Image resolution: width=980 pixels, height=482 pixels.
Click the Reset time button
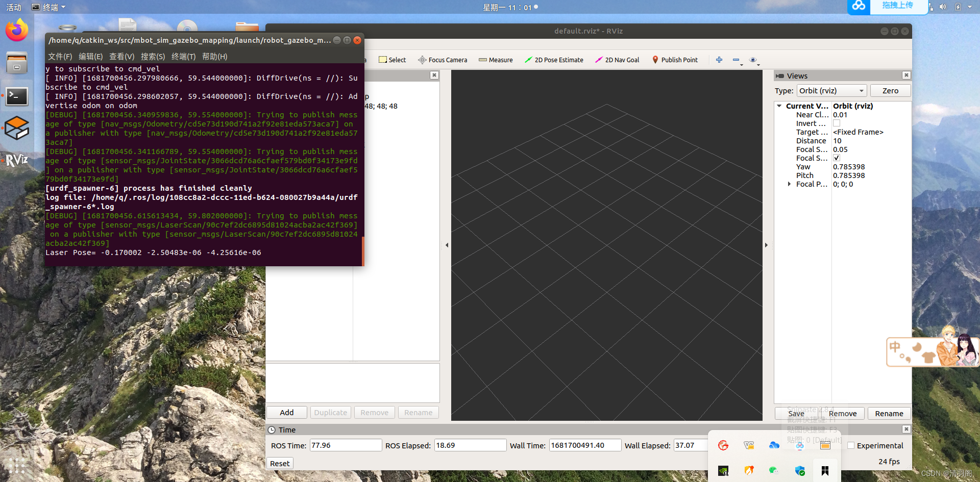tap(280, 464)
